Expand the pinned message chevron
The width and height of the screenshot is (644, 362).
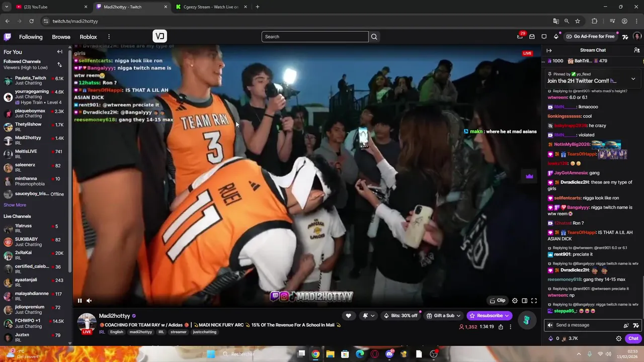point(633,79)
